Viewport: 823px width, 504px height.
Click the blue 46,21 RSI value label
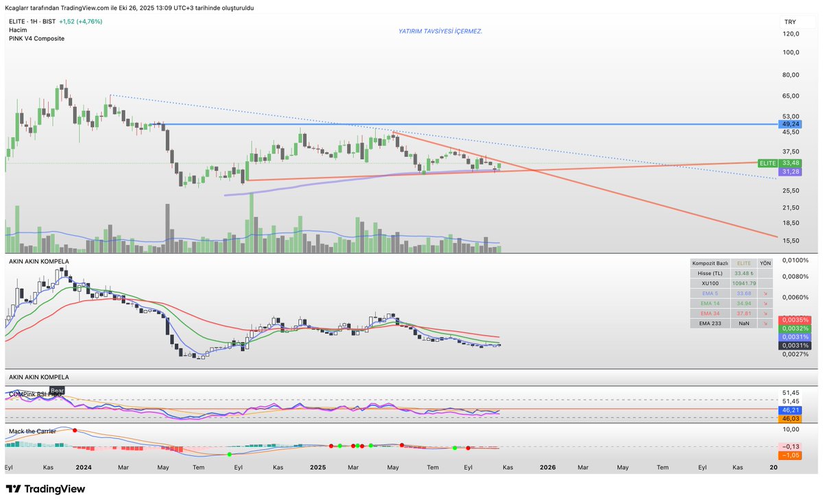click(x=791, y=409)
